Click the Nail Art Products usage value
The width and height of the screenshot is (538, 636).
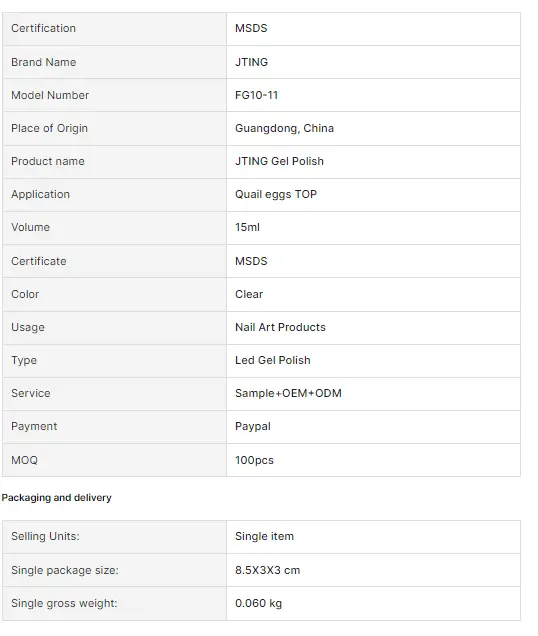click(280, 327)
